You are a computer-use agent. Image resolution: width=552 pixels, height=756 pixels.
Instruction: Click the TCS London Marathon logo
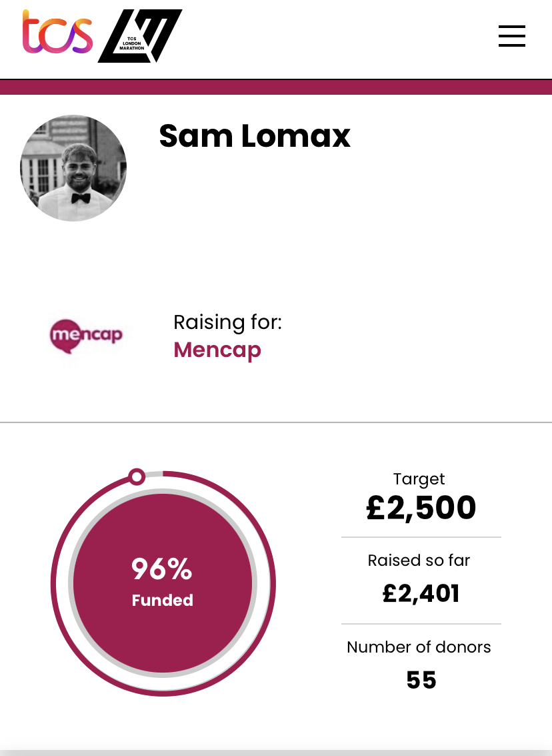[x=140, y=36]
